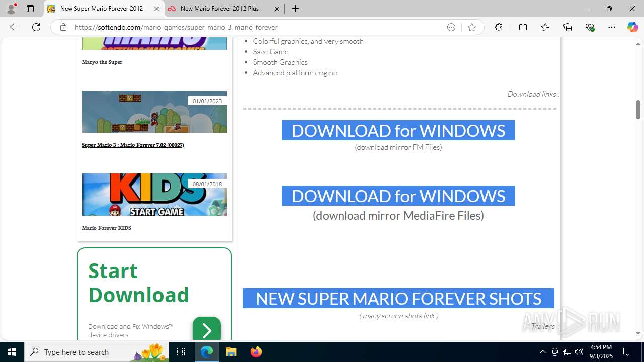The width and height of the screenshot is (644, 362).
Task: Show hidden system tray icons
Action: pyautogui.click(x=542, y=352)
